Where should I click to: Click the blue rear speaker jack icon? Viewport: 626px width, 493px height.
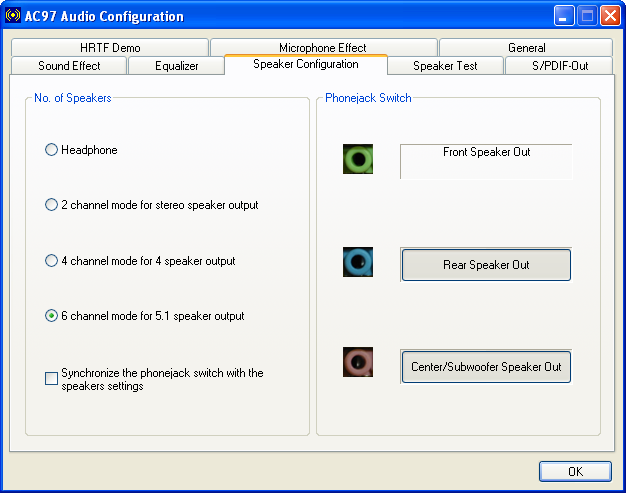(358, 262)
